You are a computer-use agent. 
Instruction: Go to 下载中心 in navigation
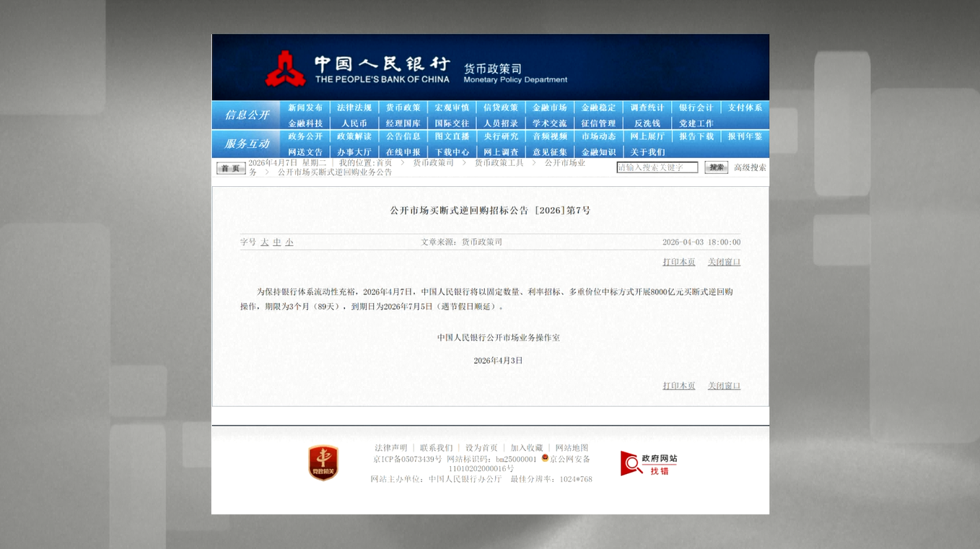(452, 152)
